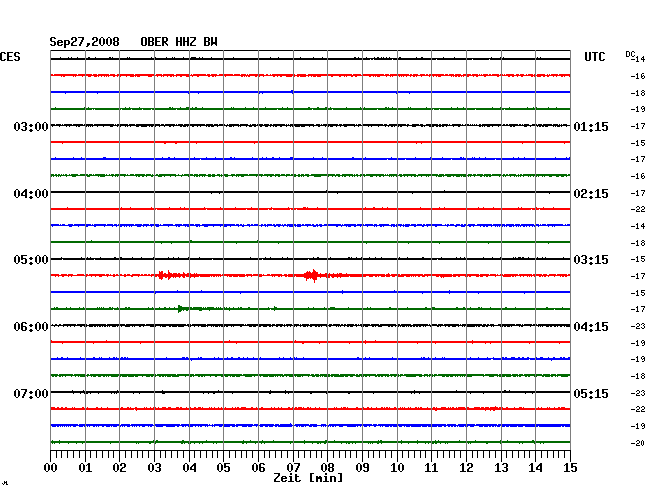
Task: Select the 04:15 UTC time label
Action: (591, 327)
